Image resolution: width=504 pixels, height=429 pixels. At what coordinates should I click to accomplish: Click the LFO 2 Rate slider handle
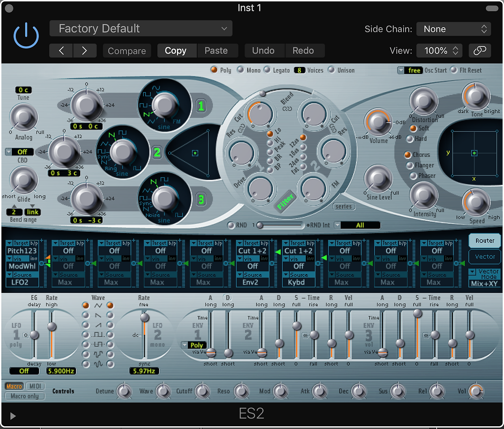point(145,317)
